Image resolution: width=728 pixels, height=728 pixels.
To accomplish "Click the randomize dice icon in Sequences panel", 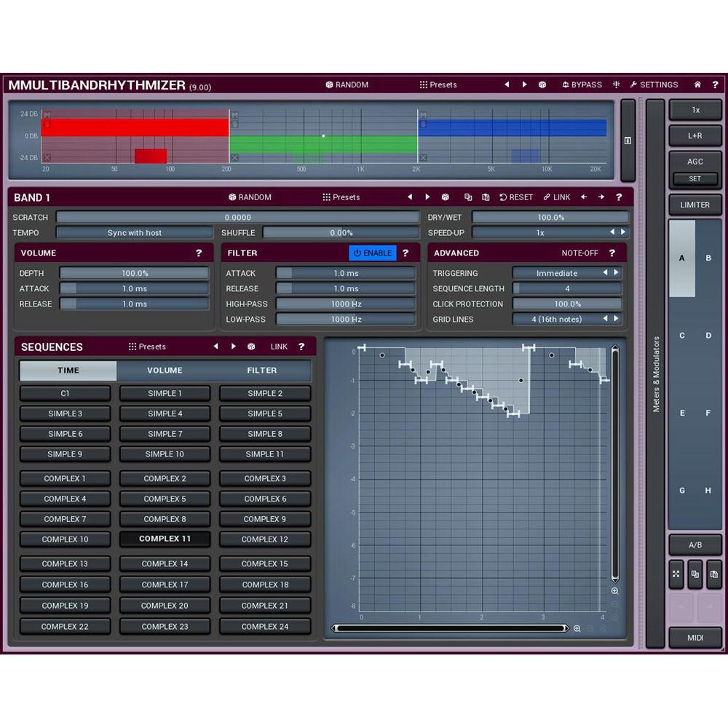I will tap(250, 347).
